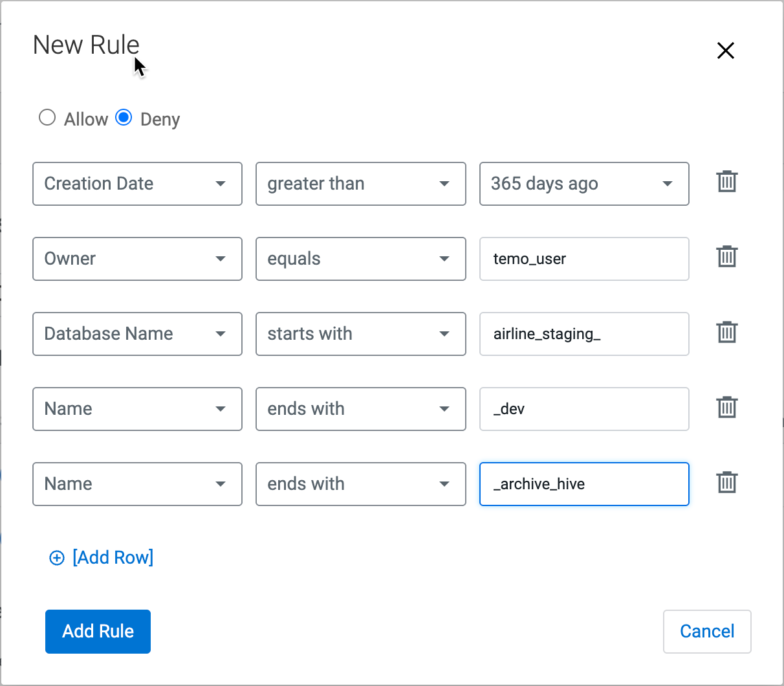Click the plus icon beside Add Row
Viewport: 784px width, 686px height.
pyautogui.click(x=57, y=558)
